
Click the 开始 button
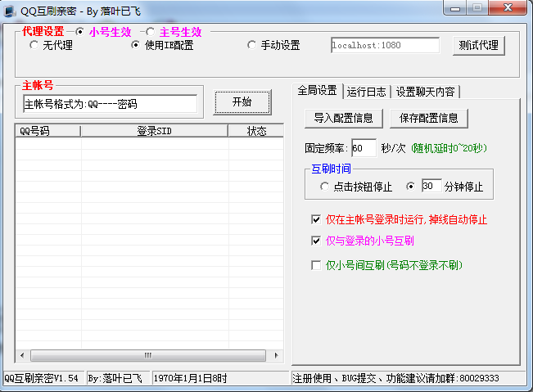(242, 102)
